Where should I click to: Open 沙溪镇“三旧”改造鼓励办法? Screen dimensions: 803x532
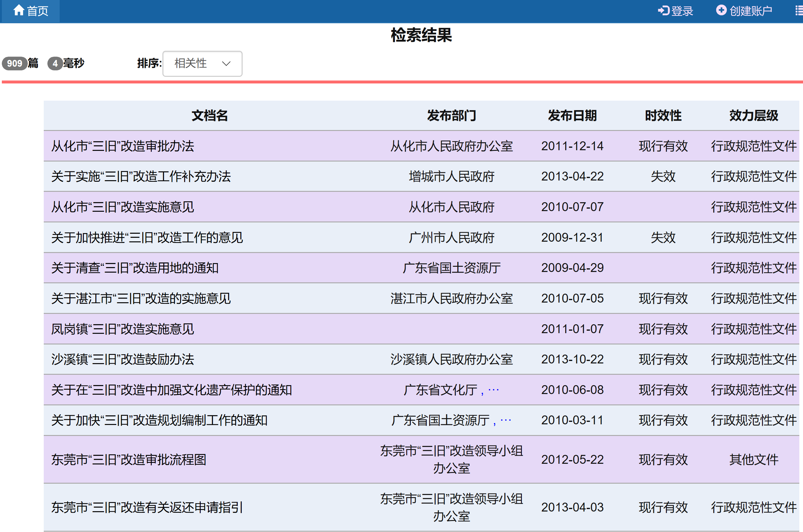click(x=122, y=359)
